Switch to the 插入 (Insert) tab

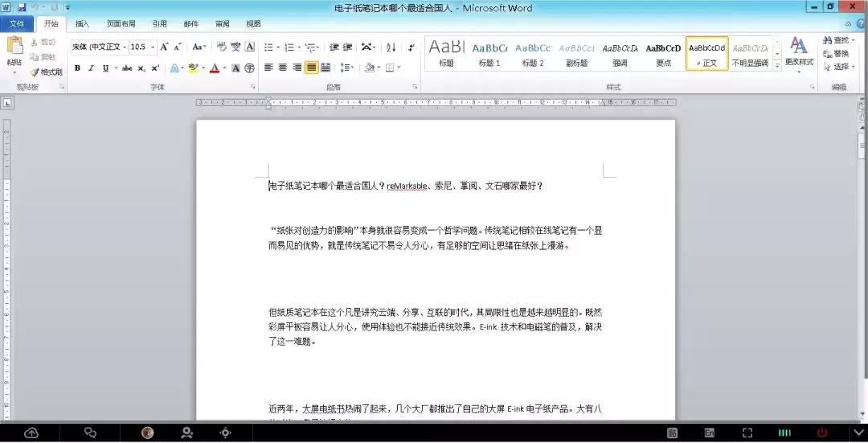(x=82, y=24)
